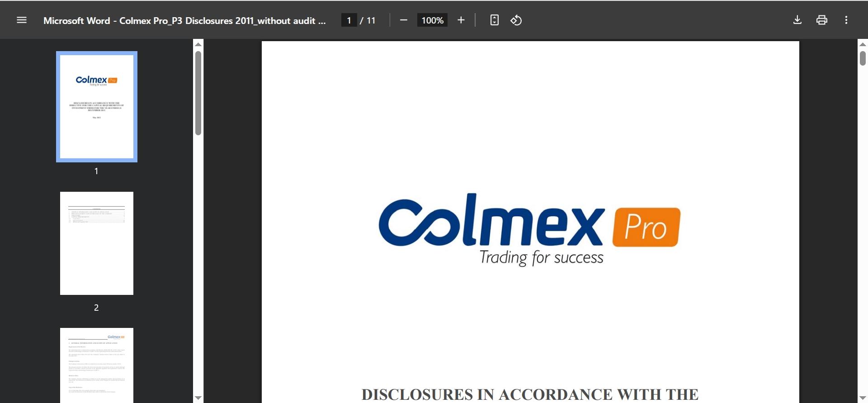Toggle the sidebar menu hamburger icon
868x403 pixels.
(x=22, y=20)
